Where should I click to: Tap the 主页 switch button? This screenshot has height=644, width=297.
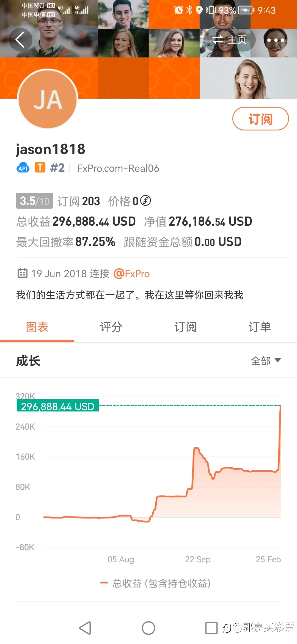[x=229, y=40]
